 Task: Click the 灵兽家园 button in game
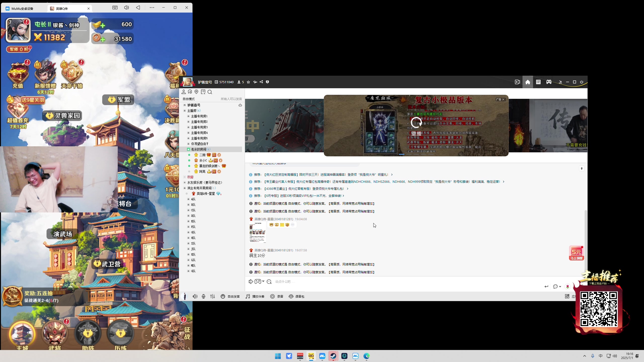point(62,116)
